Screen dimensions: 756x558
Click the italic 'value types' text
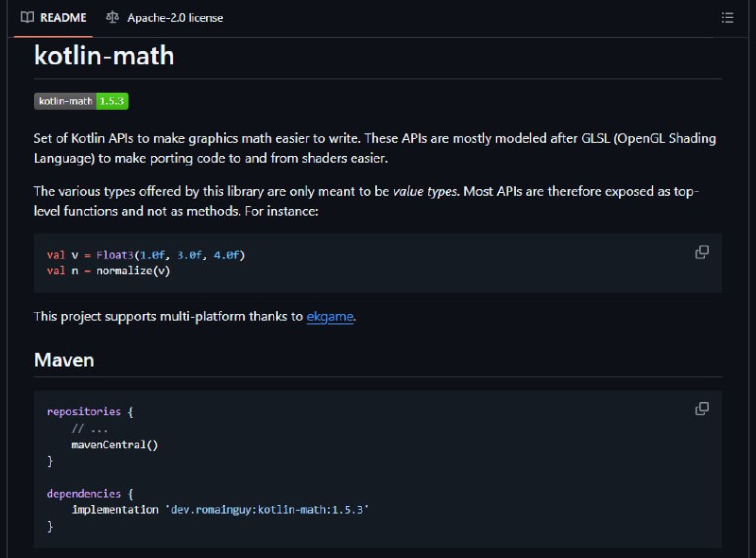tap(424, 192)
